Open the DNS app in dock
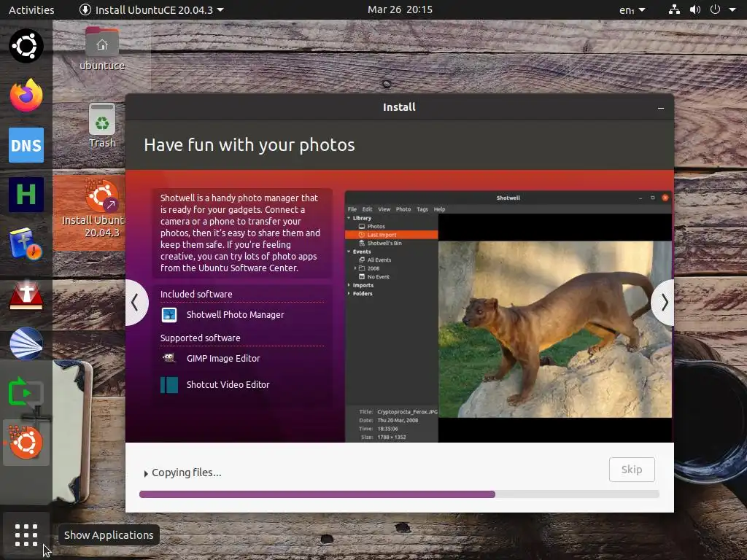747x560 pixels. click(26, 145)
